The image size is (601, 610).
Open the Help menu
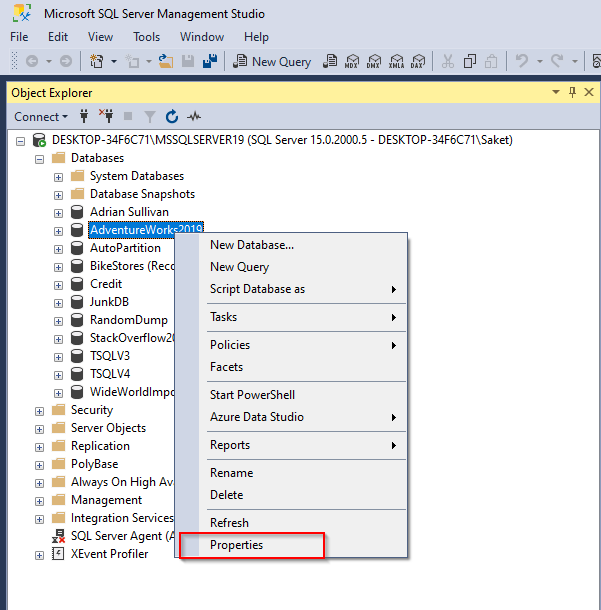click(256, 37)
